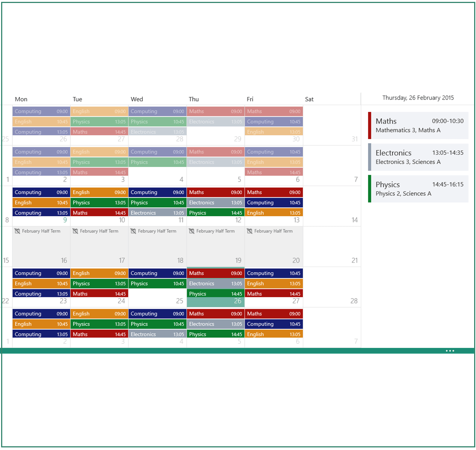Image resolution: width=476 pixels, height=450 pixels.
Task: Select Electronics 13:05 on Wednesday 11
Action: click(158, 213)
